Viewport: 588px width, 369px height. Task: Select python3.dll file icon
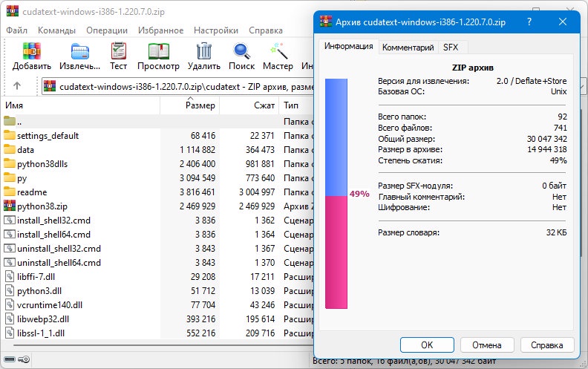coord(10,290)
